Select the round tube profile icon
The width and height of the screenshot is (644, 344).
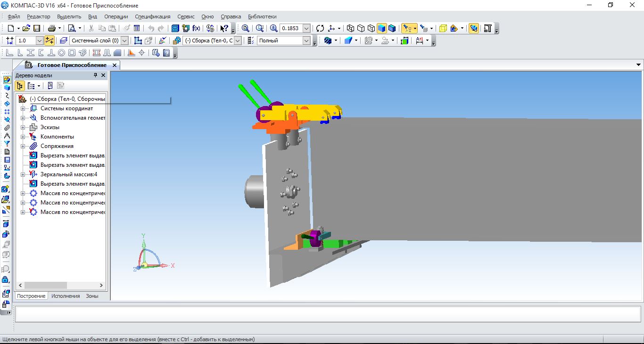62,53
